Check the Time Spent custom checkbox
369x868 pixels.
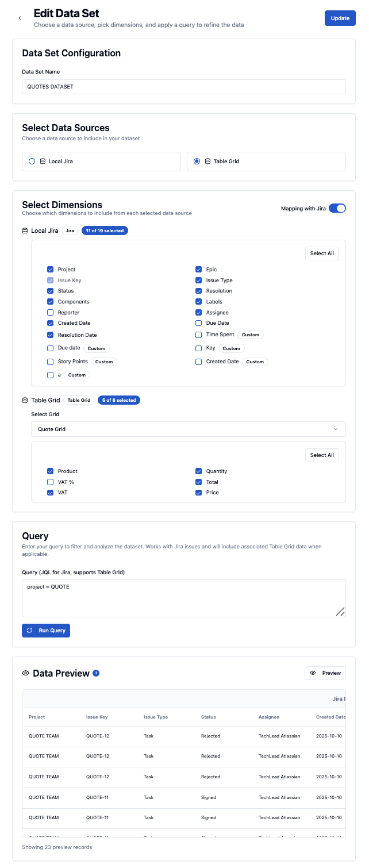[199, 335]
